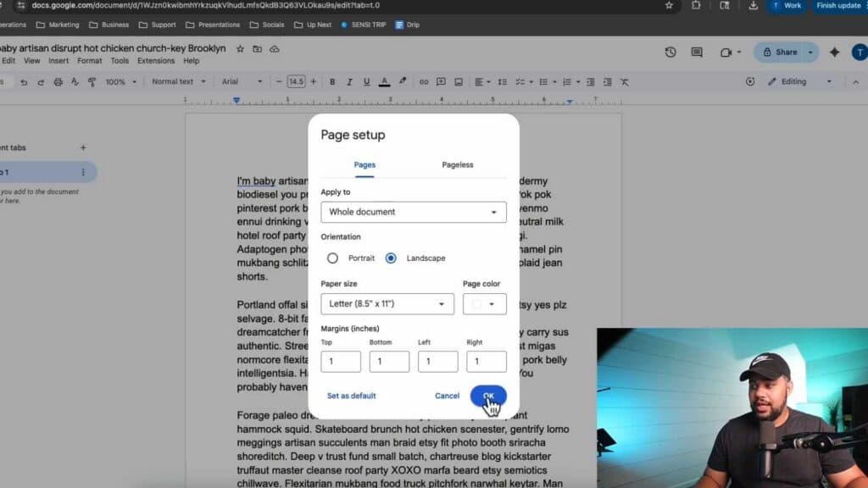Image resolution: width=868 pixels, height=488 pixels.
Task: Print the document using printer icon
Action: pos(58,82)
